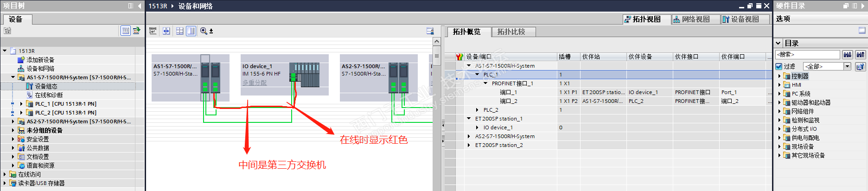Viewport: 868px width, 191px height.
Task: Select 在线和诊断 tree item
Action: 49,95
